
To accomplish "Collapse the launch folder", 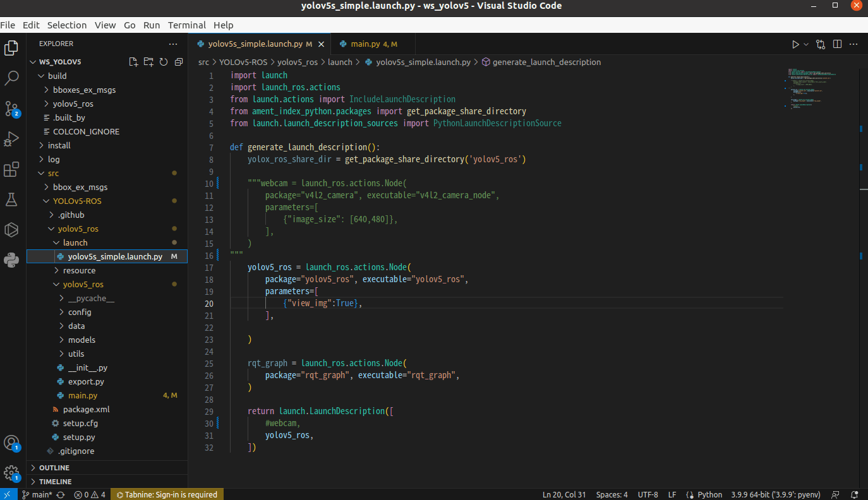I will [107, 242].
